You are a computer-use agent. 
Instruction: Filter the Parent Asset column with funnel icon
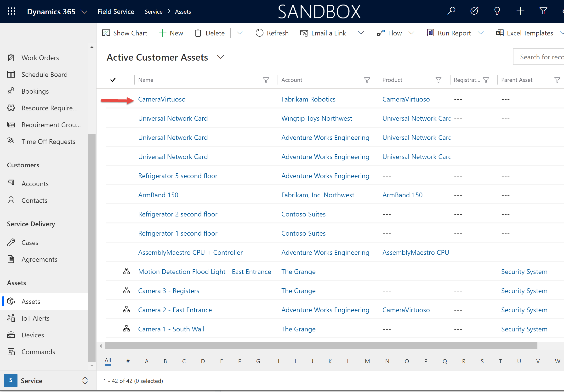557,80
